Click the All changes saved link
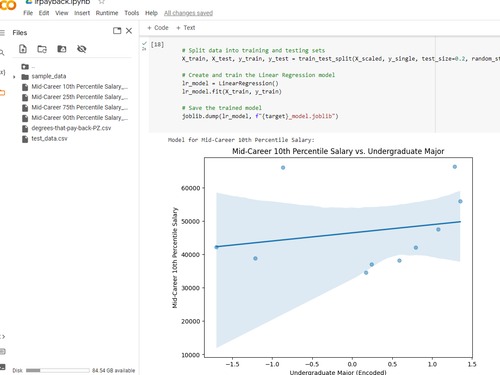This screenshot has width=500, height=375. coord(188,13)
